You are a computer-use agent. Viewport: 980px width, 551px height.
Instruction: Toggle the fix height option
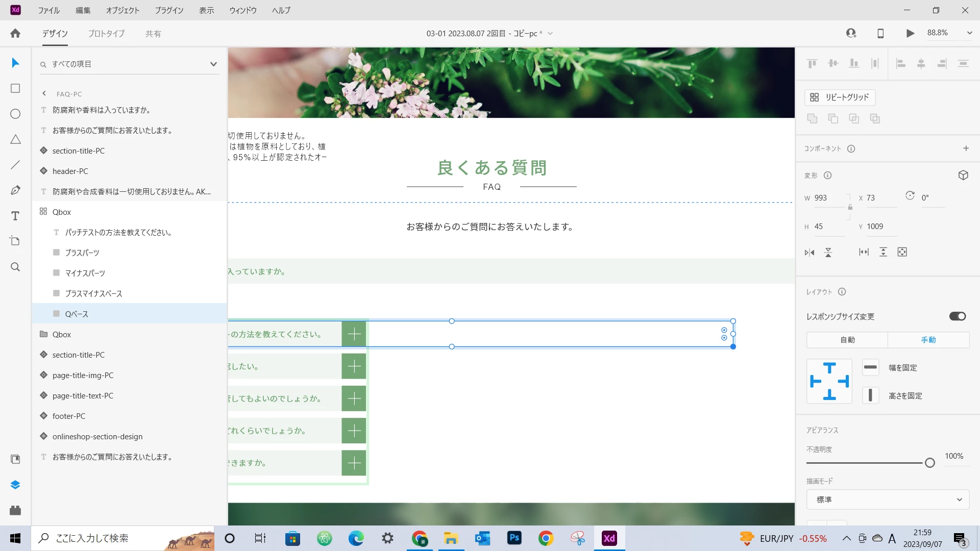(x=870, y=395)
